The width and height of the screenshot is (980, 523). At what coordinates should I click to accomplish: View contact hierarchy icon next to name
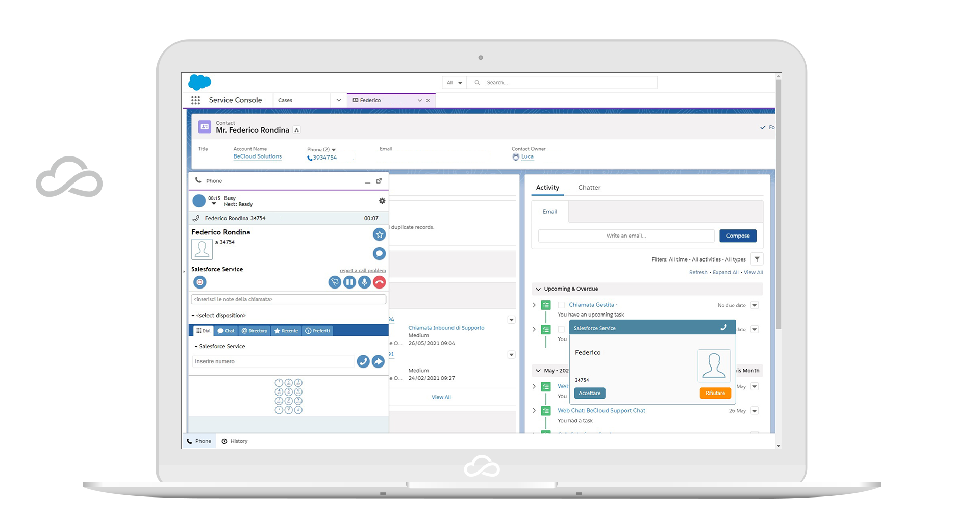(297, 130)
